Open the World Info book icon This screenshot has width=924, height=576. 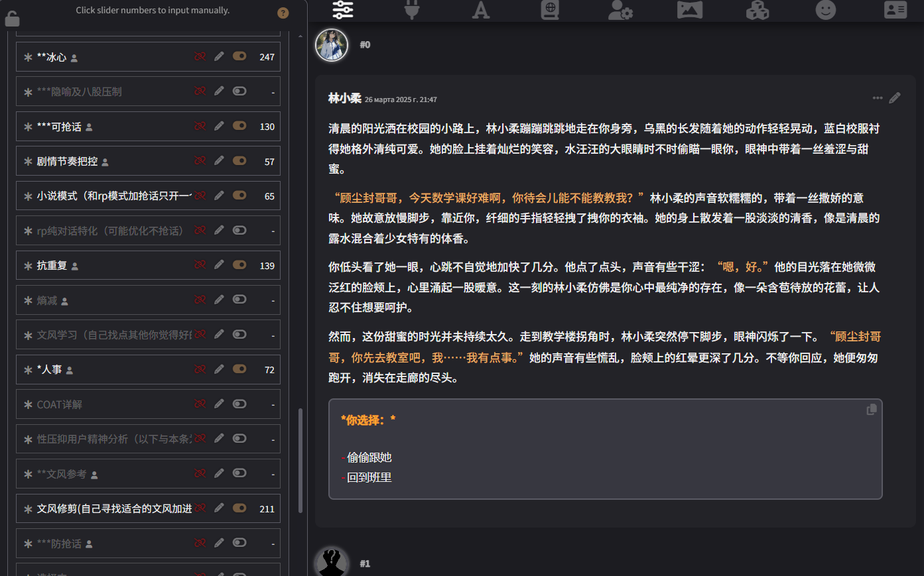coord(550,9)
